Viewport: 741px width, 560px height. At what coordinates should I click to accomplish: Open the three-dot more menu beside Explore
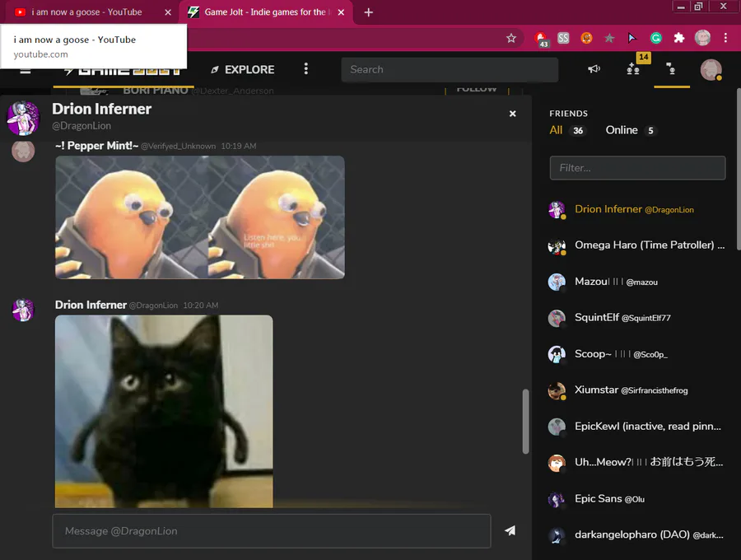[x=306, y=69]
